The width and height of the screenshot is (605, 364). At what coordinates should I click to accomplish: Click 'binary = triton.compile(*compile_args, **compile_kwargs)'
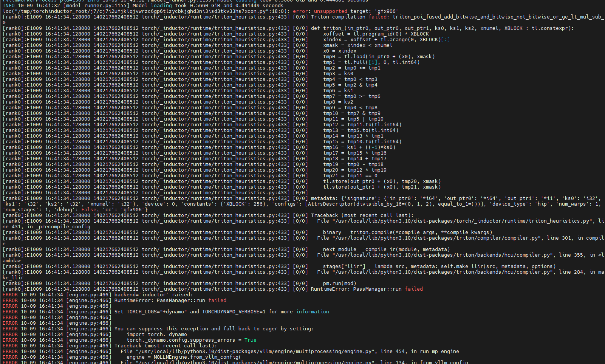click(408, 232)
